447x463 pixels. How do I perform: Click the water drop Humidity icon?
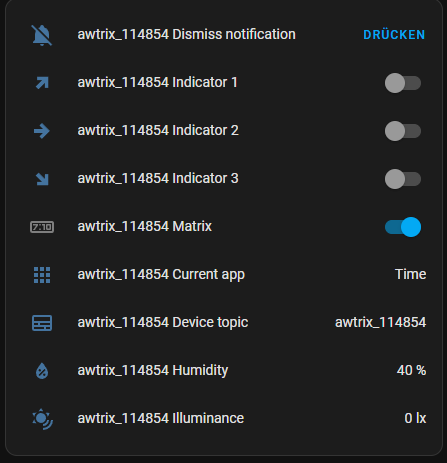coord(42,371)
